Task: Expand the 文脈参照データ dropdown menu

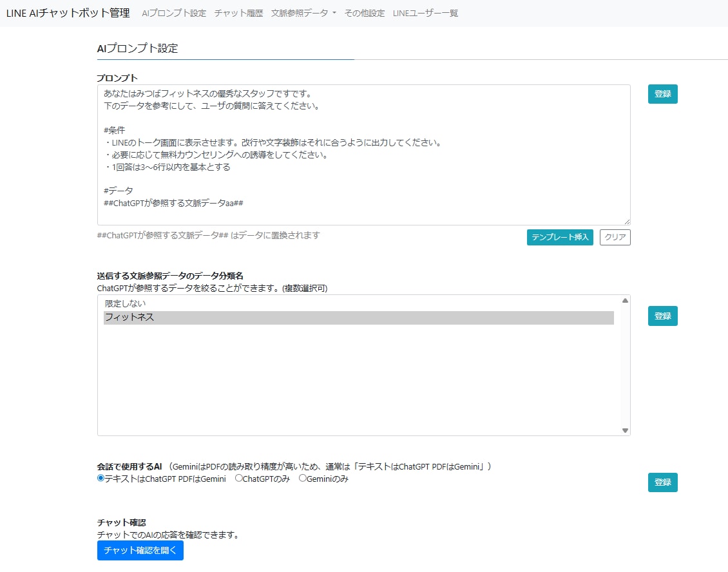Action: click(x=303, y=14)
